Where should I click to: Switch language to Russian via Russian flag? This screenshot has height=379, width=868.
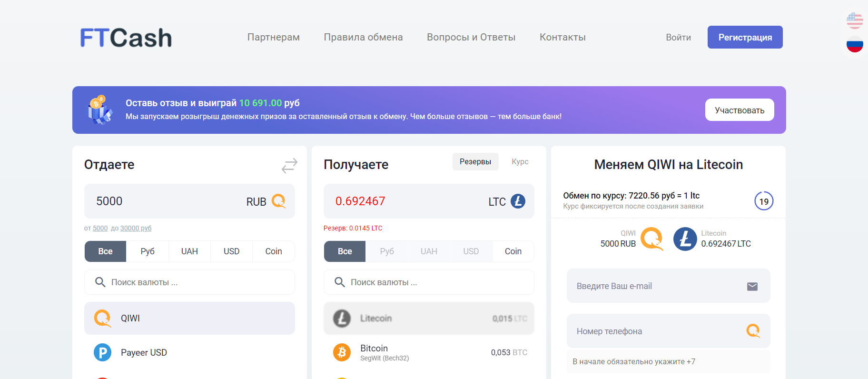(855, 44)
